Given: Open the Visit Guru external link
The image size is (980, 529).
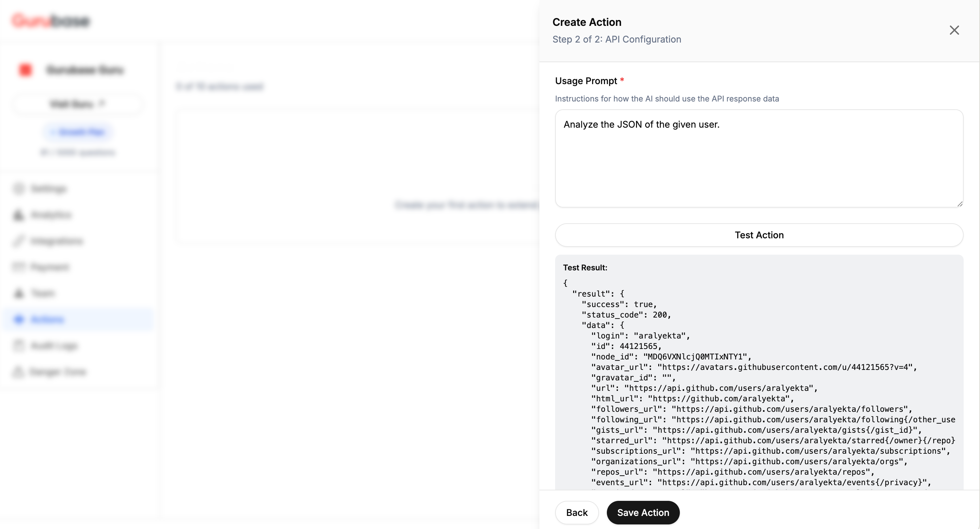Looking at the screenshot, I should 78,104.
